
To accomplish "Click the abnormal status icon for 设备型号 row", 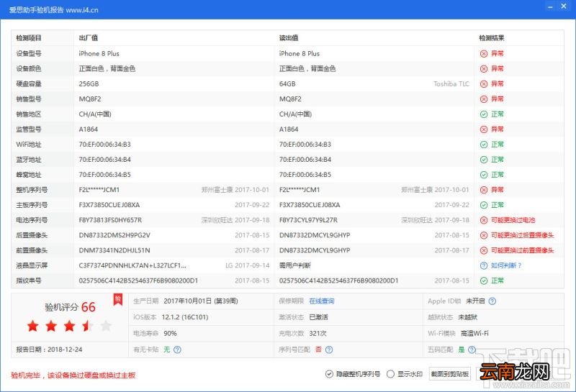I will (484, 54).
